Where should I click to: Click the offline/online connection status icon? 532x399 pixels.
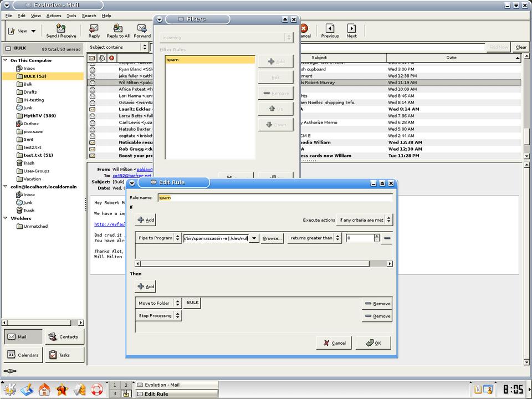tap(10, 371)
